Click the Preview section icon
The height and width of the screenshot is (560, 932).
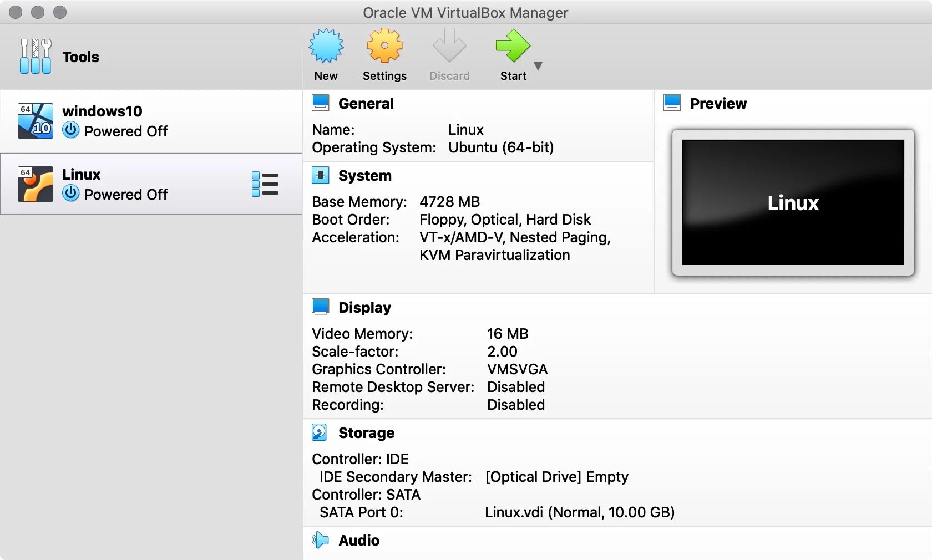click(x=672, y=103)
